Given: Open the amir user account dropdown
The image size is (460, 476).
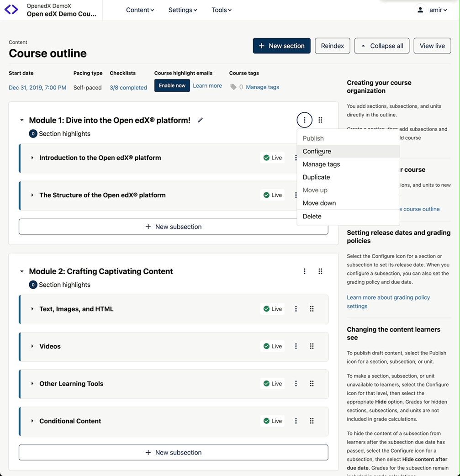Looking at the screenshot, I should click(x=432, y=10).
